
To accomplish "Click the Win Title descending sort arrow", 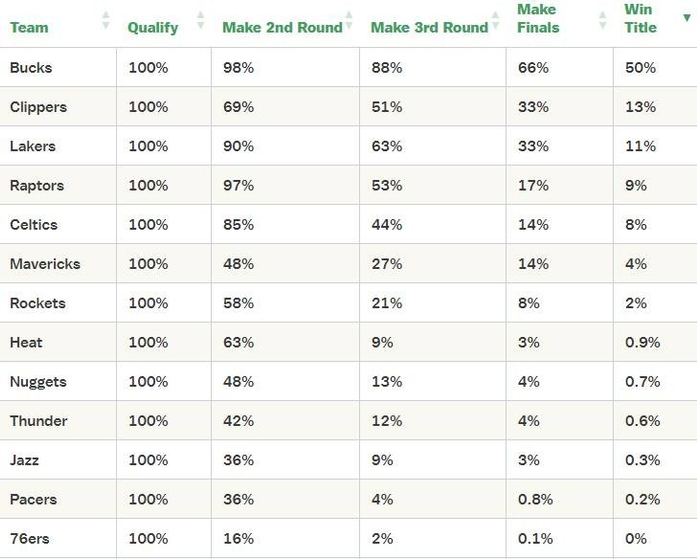I will (x=686, y=18).
